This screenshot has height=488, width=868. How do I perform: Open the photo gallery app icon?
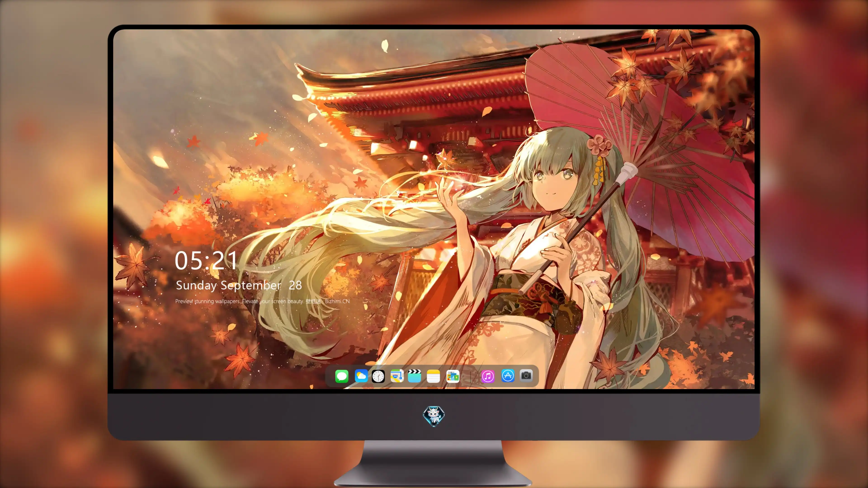[x=453, y=376]
